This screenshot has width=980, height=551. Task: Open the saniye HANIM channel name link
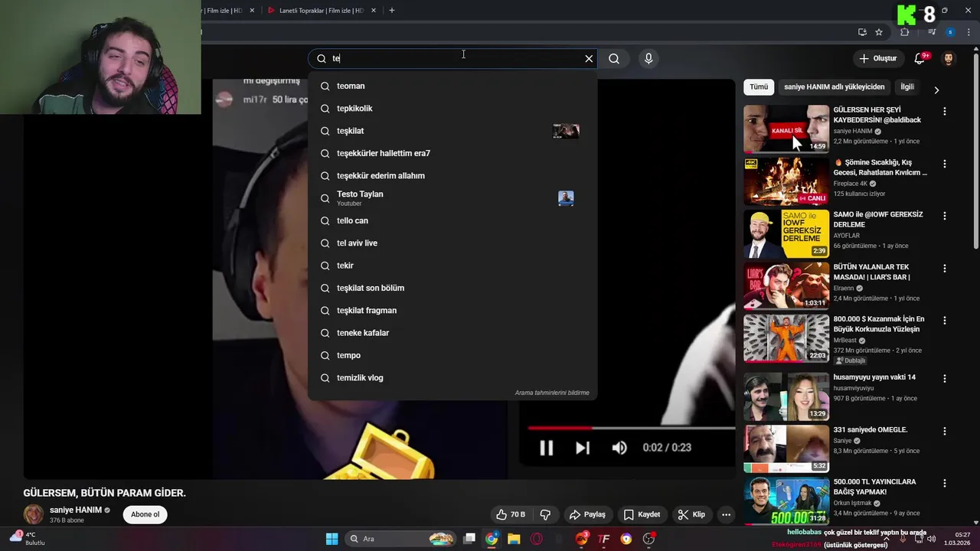[x=76, y=510]
